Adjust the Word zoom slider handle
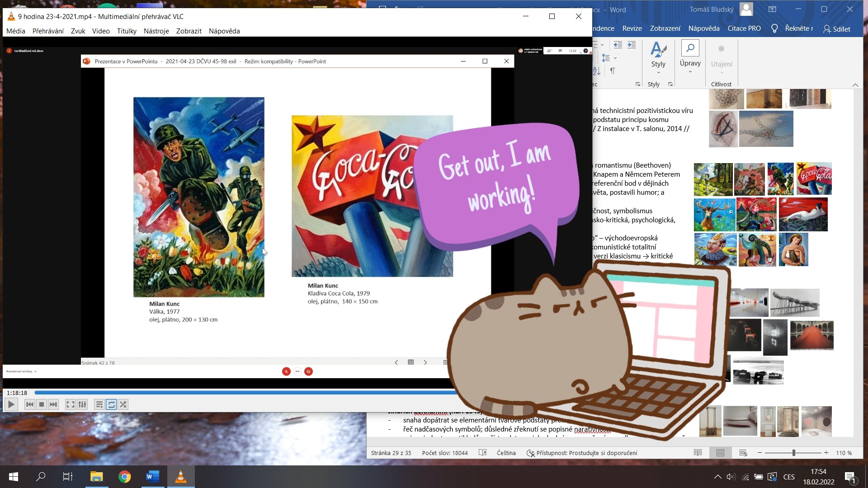The height and width of the screenshot is (488, 868). [x=793, y=453]
